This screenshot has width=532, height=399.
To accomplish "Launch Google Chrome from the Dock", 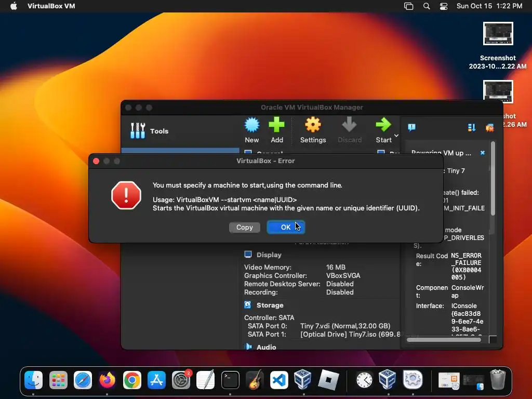I will 132,380.
